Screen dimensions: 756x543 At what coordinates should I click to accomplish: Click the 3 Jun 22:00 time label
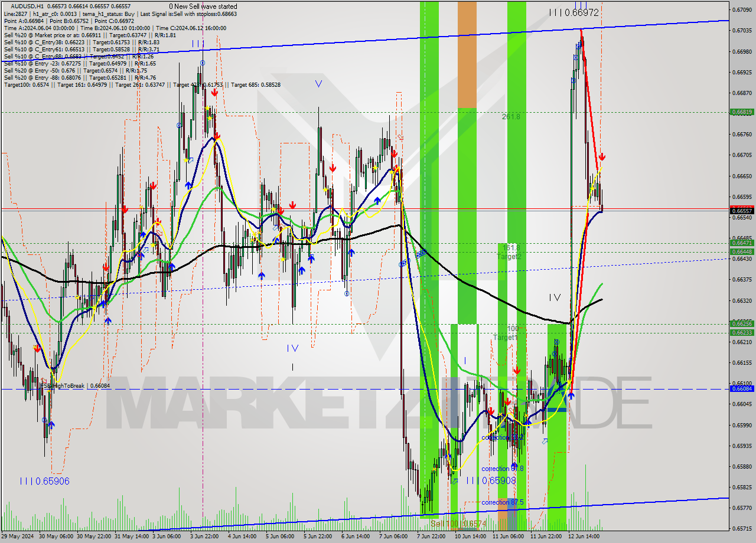pyautogui.click(x=205, y=537)
